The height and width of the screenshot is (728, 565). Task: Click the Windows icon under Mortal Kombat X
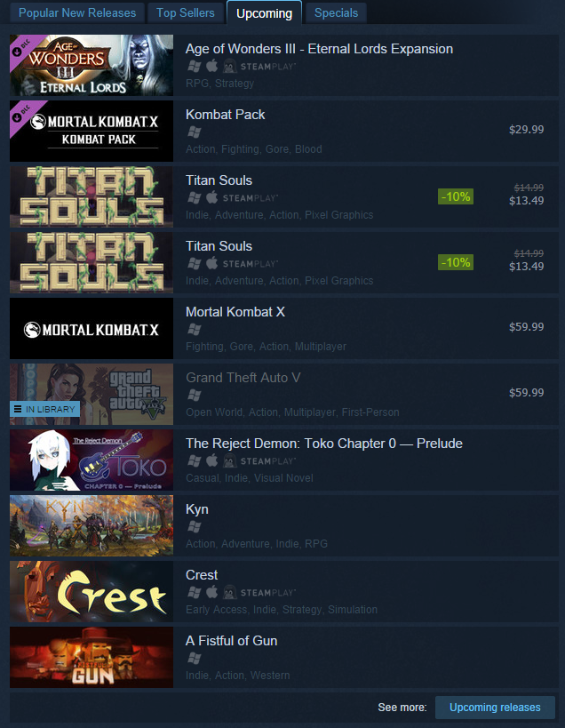[x=195, y=330]
